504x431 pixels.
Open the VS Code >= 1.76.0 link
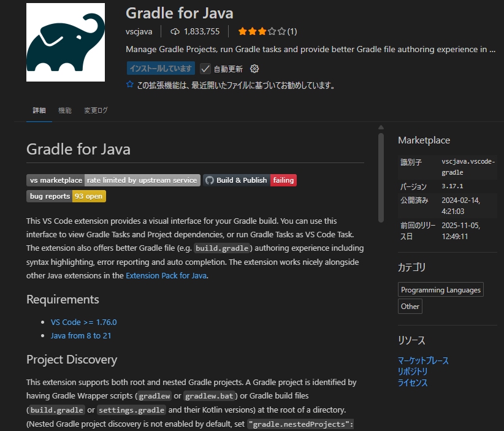pos(83,322)
